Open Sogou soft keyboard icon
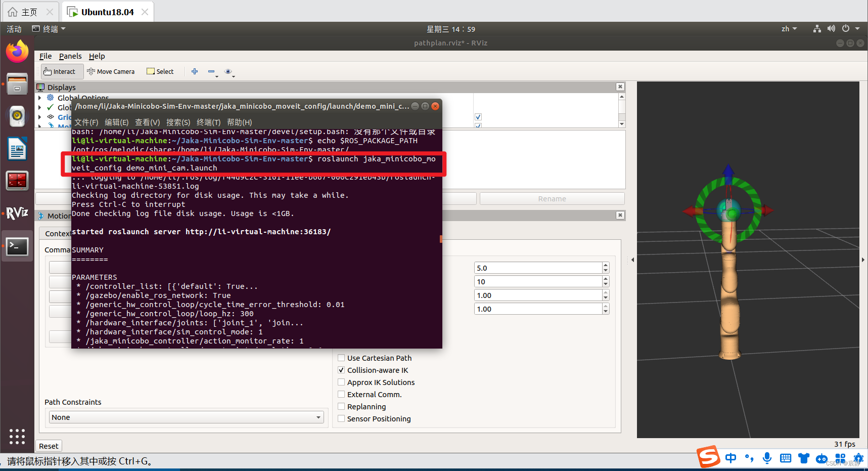Screen dimensions: 868x471 coord(785,458)
